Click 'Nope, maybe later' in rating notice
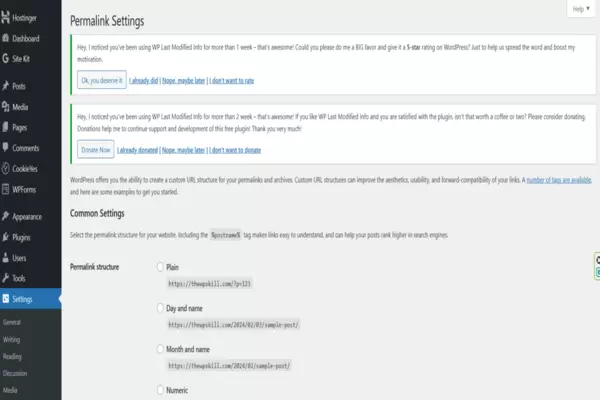The width and height of the screenshot is (600, 400). 184,80
